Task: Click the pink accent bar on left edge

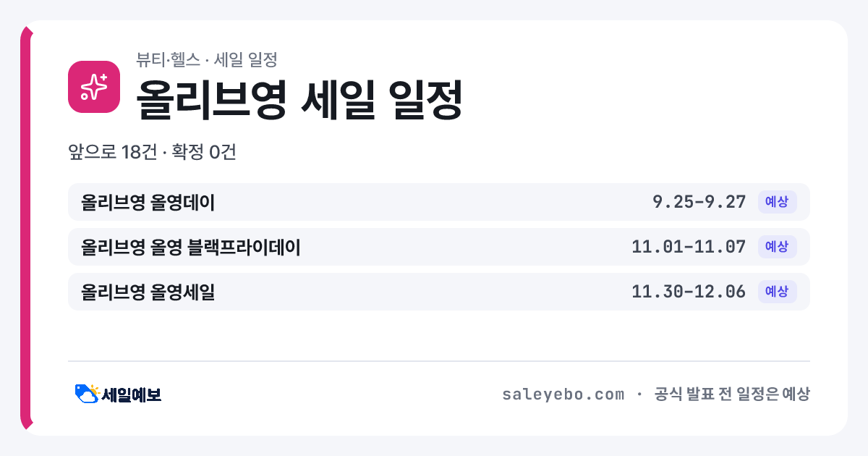Action: [x=25, y=228]
